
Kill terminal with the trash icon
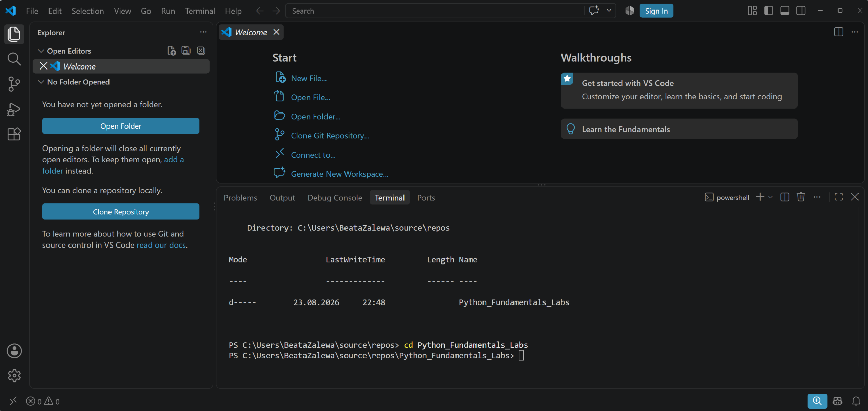[801, 197]
